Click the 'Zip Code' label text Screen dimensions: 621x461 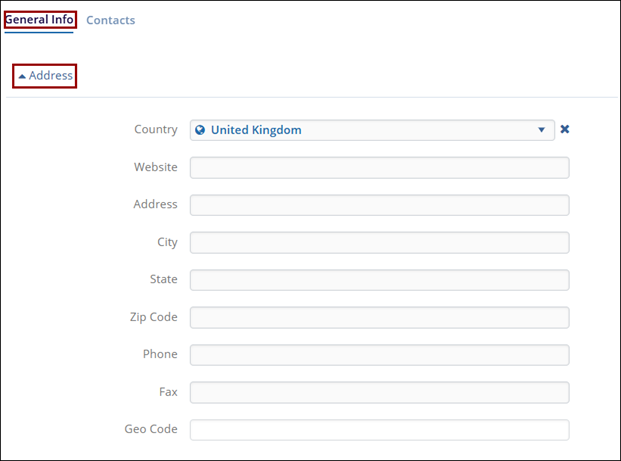pyautogui.click(x=153, y=317)
